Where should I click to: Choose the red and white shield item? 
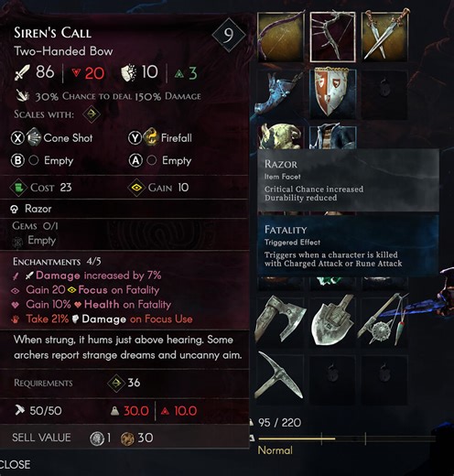point(333,94)
